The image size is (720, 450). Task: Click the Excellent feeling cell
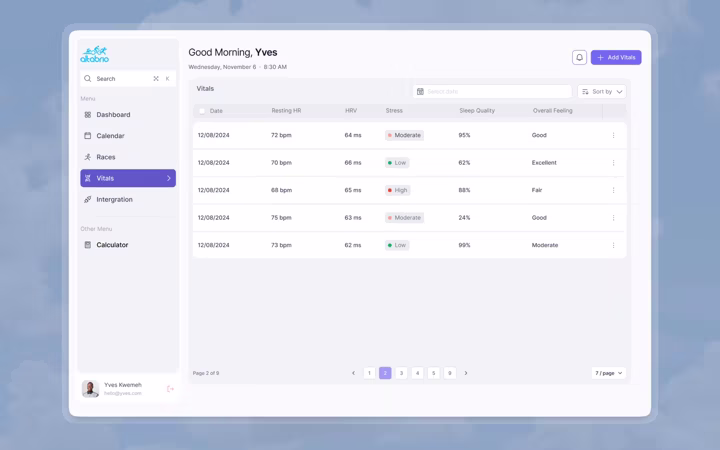tap(544, 163)
